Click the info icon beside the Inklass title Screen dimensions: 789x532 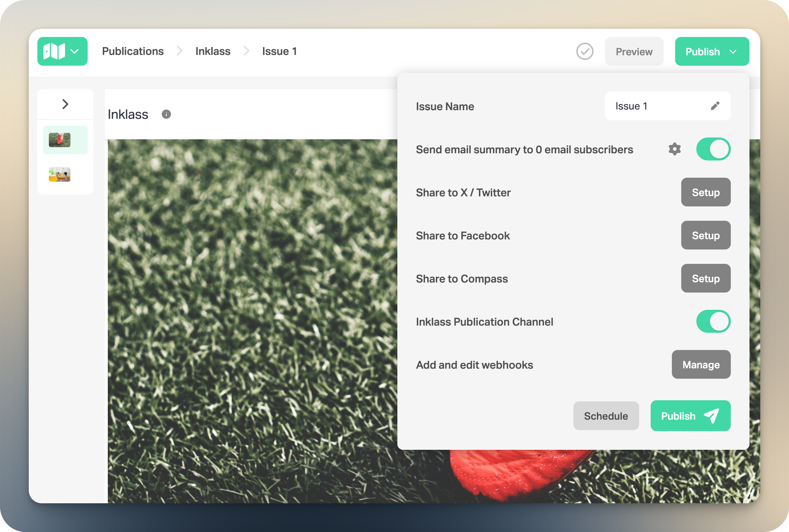coord(166,114)
